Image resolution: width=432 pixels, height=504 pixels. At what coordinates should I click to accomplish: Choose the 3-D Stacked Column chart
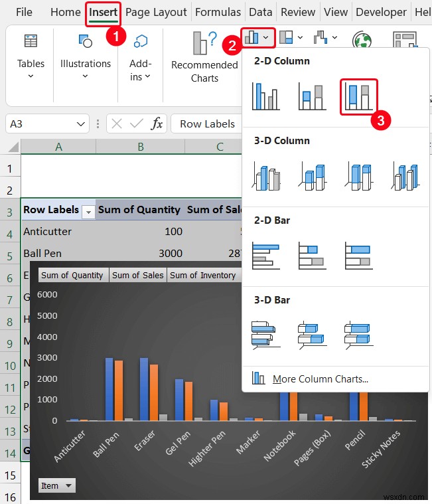[x=312, y=176]
